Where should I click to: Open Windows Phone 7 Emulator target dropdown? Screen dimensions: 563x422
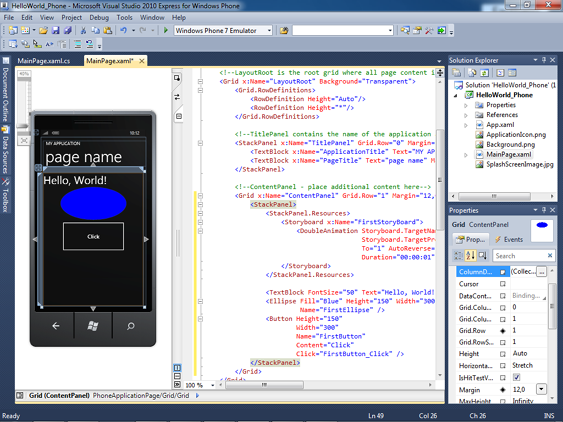269,31
